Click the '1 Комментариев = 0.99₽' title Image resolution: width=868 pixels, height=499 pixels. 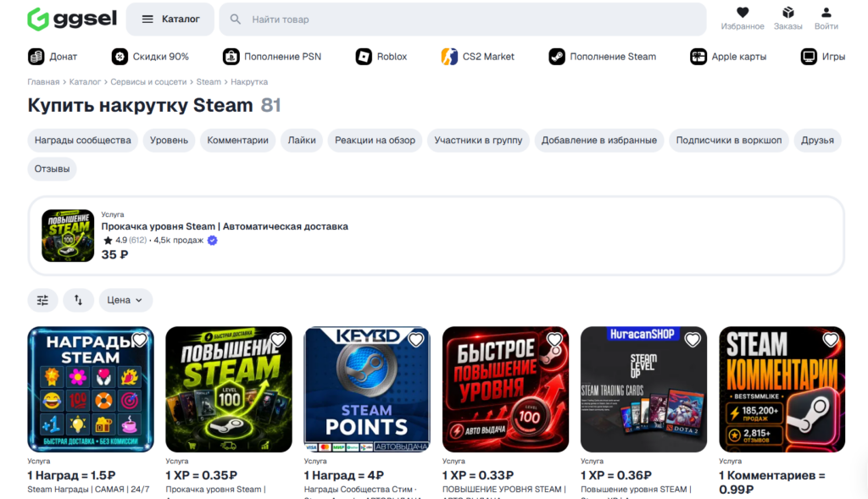[772, 482]
